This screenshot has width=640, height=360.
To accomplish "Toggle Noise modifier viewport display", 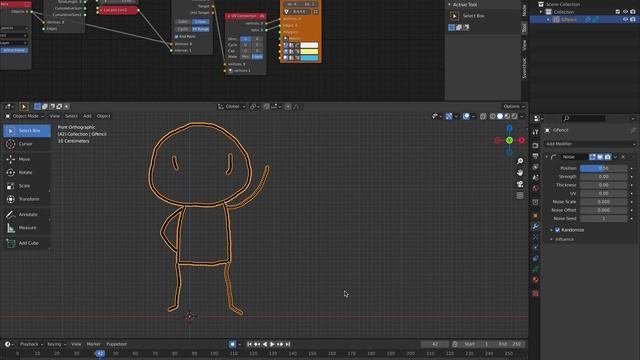I will [600, 157].
